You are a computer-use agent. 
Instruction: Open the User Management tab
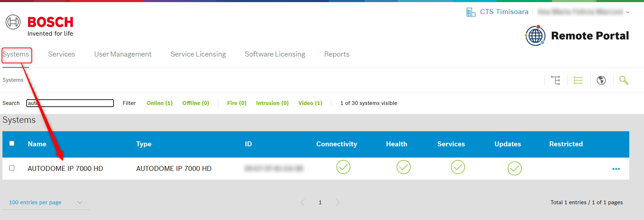pyautogui.click(x=123, y=54)
